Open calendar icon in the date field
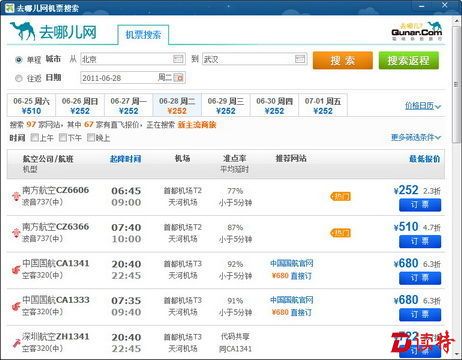462x360 pixels. [x=179, y=78]
